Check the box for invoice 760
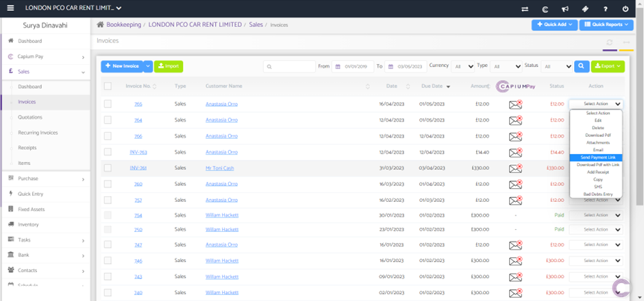The width and height of the screenshot is (644, 301). (108, 184)
